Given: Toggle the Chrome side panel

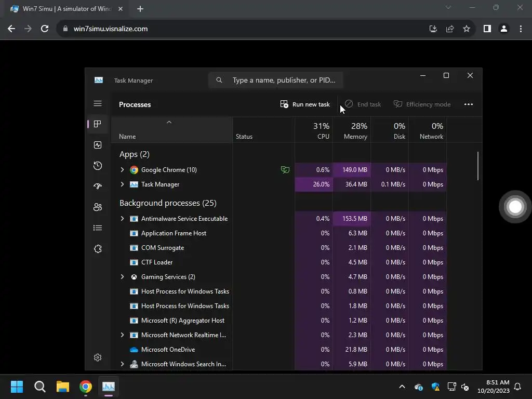Looking at the screenshot, I should tap(487, 29).
